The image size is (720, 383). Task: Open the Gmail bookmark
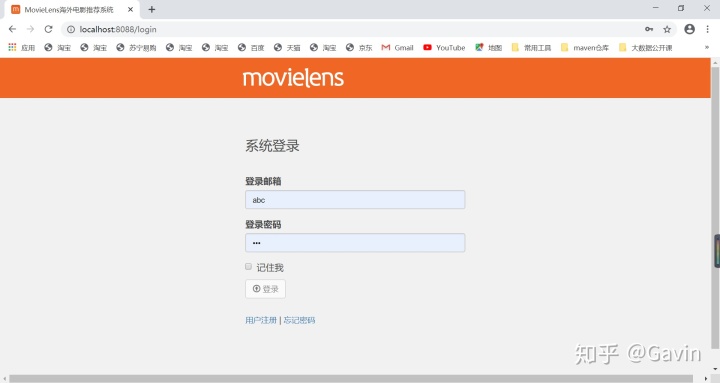click(398, 47)
